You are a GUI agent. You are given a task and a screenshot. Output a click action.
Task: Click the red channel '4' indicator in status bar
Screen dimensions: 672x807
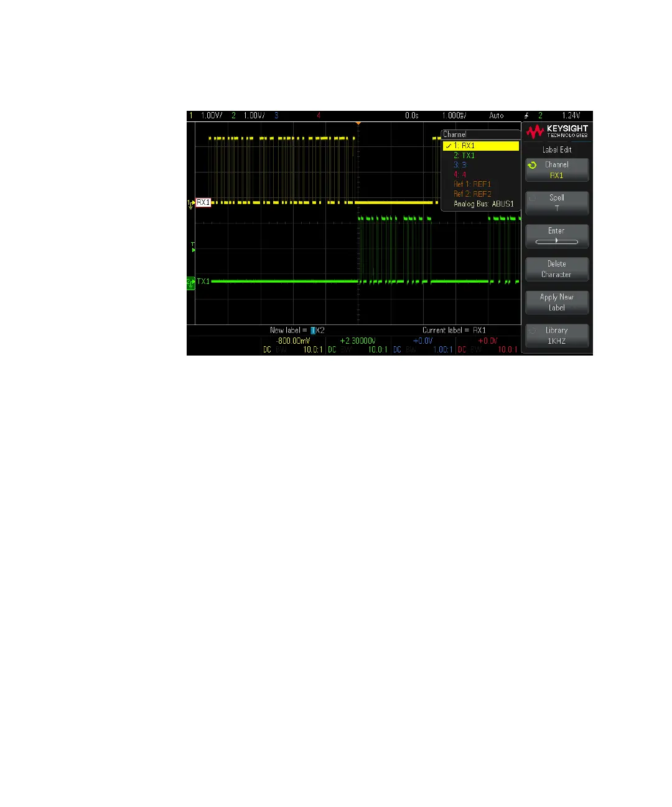pos(319,116)
